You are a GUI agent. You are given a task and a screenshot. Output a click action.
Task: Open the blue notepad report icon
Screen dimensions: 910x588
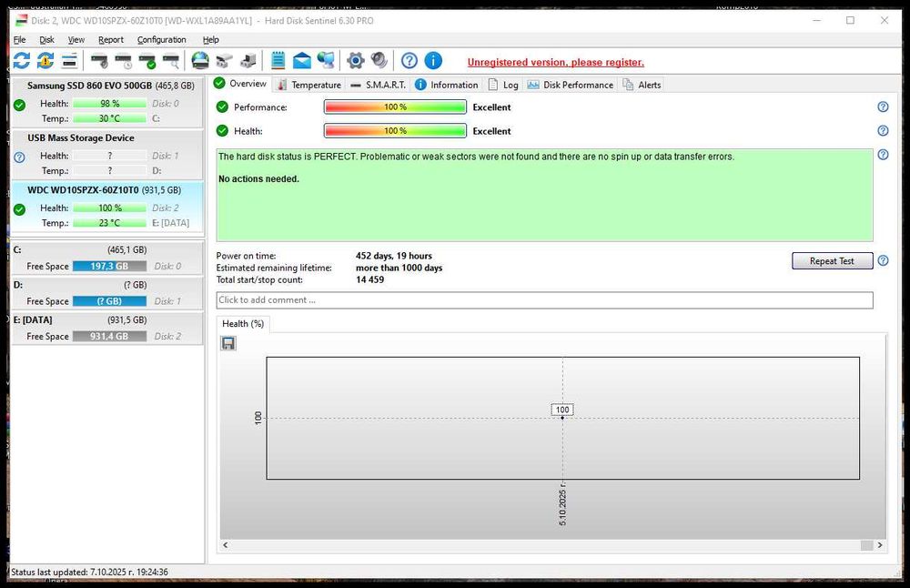[x=278, y=60]
